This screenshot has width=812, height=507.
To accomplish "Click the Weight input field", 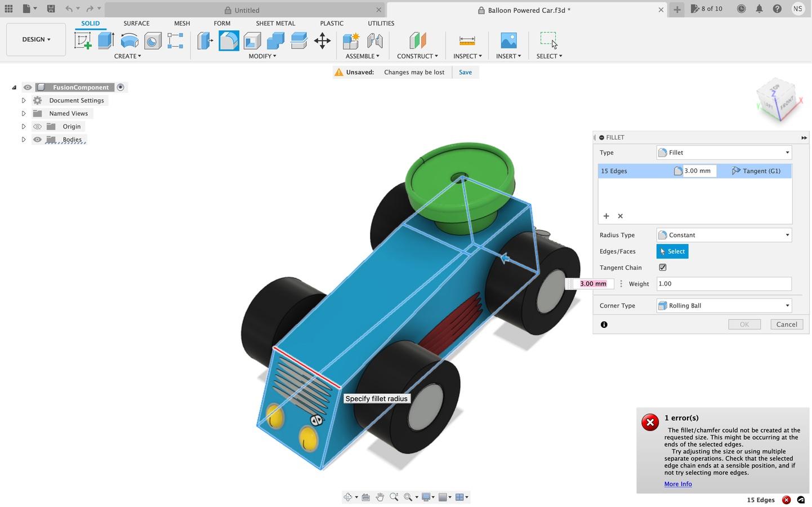I will point(724,284).
